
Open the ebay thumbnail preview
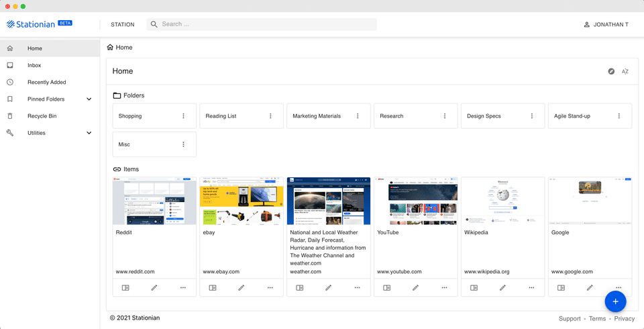pos(241,201)
